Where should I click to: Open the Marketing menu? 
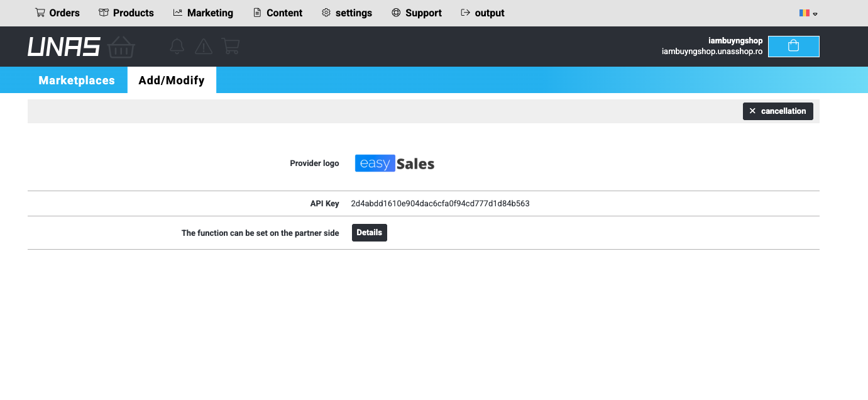(203, 13)
